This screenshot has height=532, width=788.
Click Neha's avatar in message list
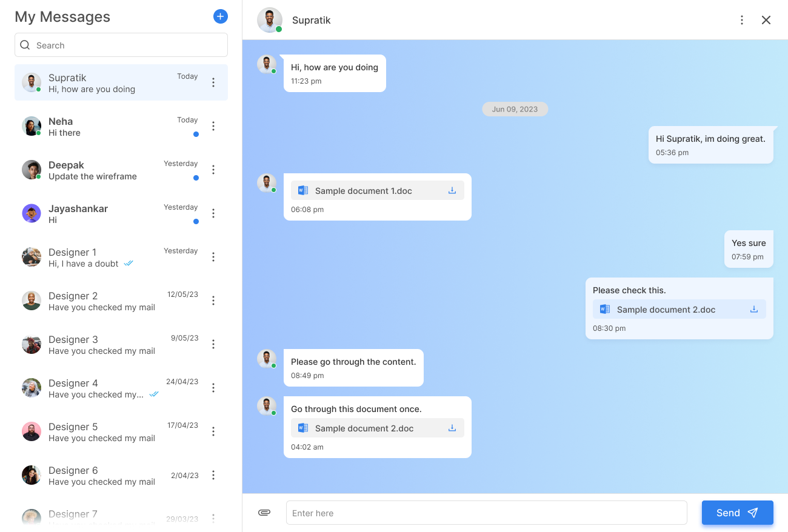coord(32,126)
